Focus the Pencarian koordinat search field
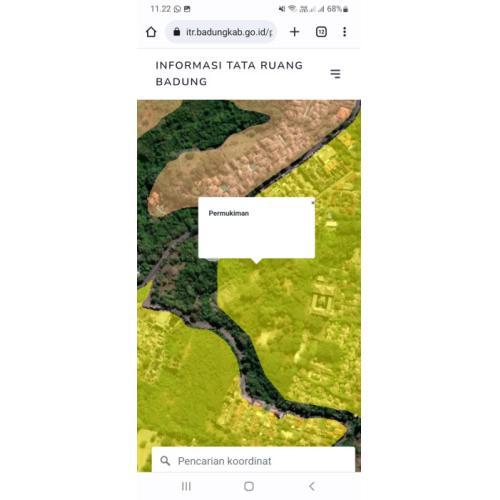500x500 pixels. click(x=253, y=460)
